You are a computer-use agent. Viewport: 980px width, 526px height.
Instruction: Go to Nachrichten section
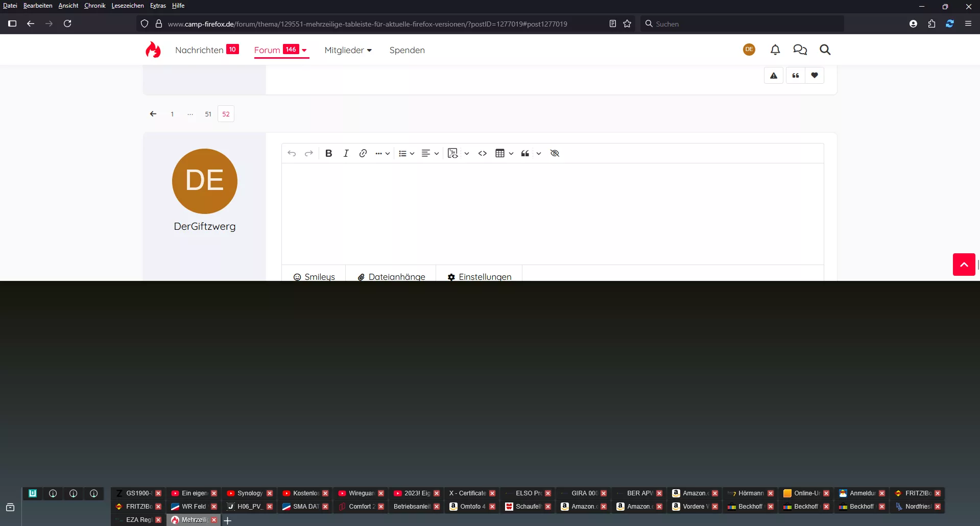199,50
